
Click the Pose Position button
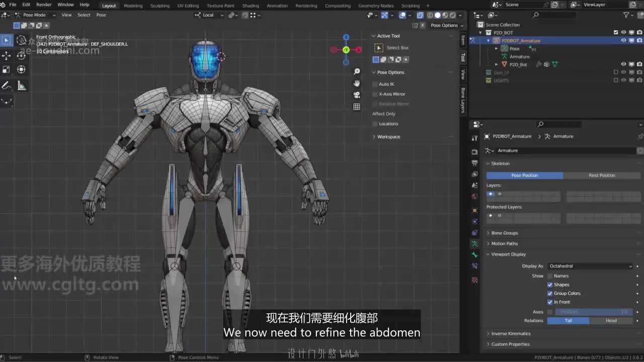point(525,175)
